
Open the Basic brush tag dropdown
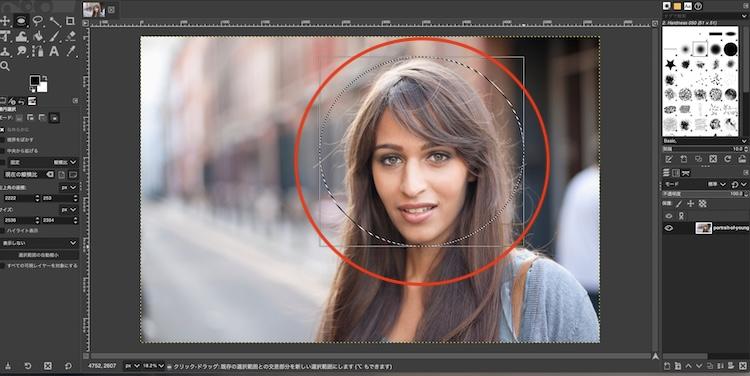[705, 141]
